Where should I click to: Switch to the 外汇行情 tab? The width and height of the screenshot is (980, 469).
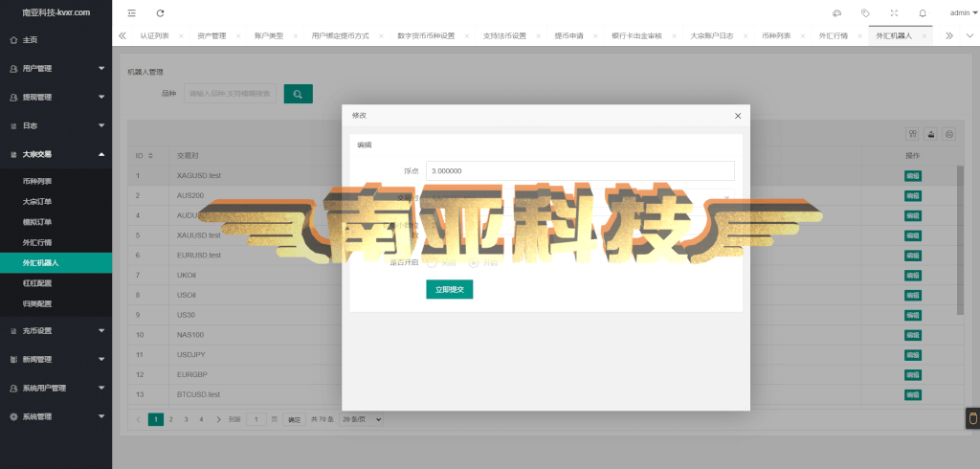(834, 35)
